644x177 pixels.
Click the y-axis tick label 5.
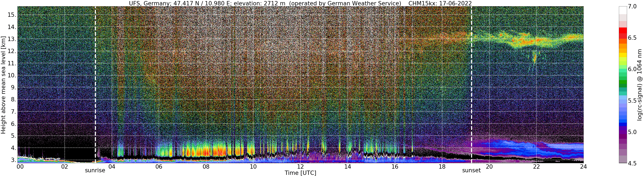(13, 136)
